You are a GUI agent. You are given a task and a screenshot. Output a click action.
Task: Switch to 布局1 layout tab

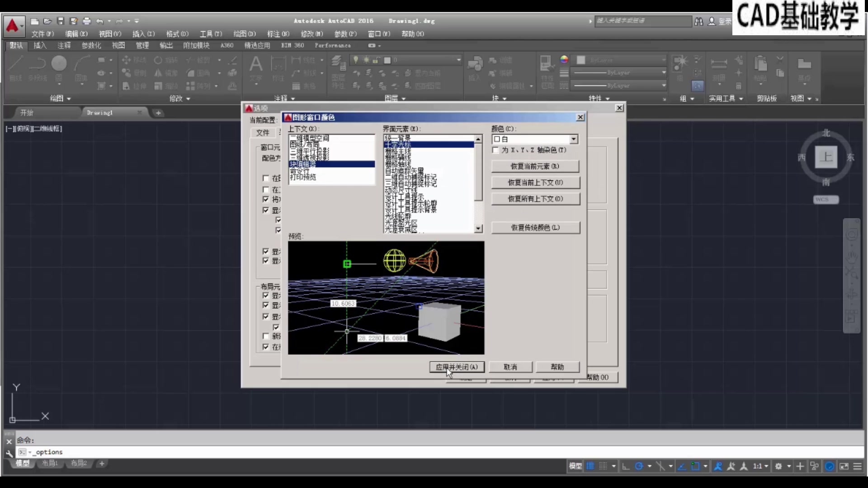[50, 463]
